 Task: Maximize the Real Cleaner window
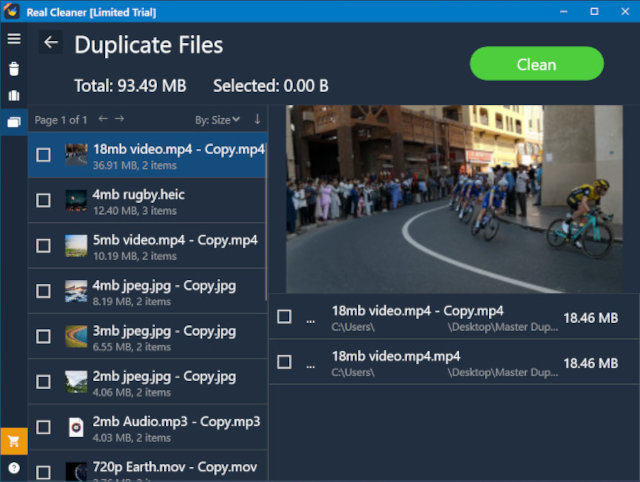(x=594, y=11)
